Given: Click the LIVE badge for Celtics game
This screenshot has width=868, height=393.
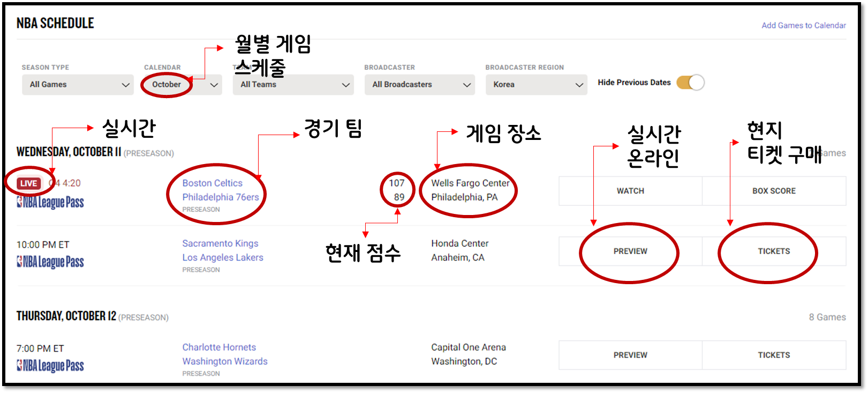Looking at the screenshot, I should pos(28,183).
